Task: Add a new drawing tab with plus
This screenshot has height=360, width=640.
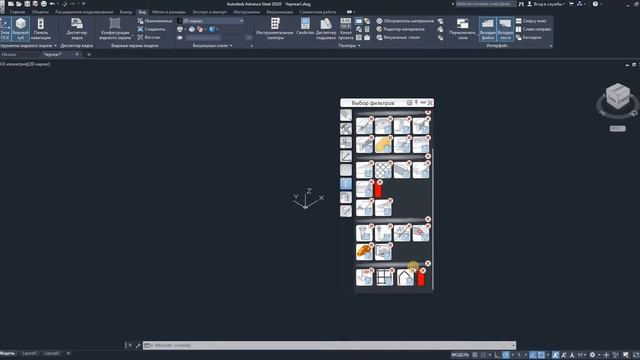Action: (89, 54)
